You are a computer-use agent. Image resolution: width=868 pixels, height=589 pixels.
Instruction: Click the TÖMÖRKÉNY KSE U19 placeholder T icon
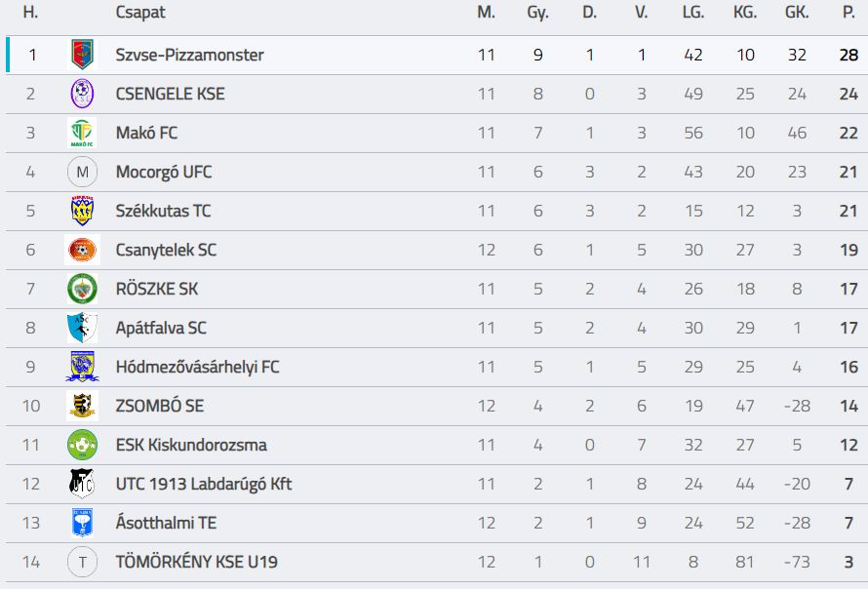point(83,562)
